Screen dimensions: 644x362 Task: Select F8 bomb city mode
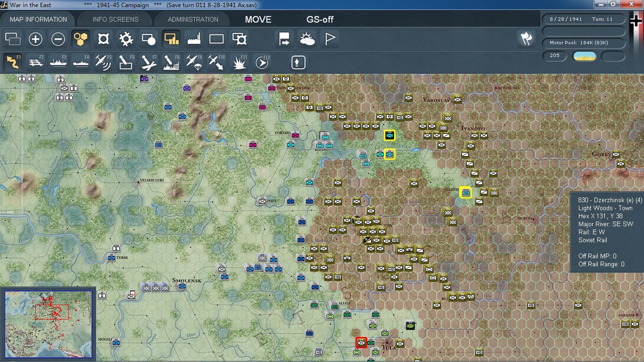[x=172, y=62]
